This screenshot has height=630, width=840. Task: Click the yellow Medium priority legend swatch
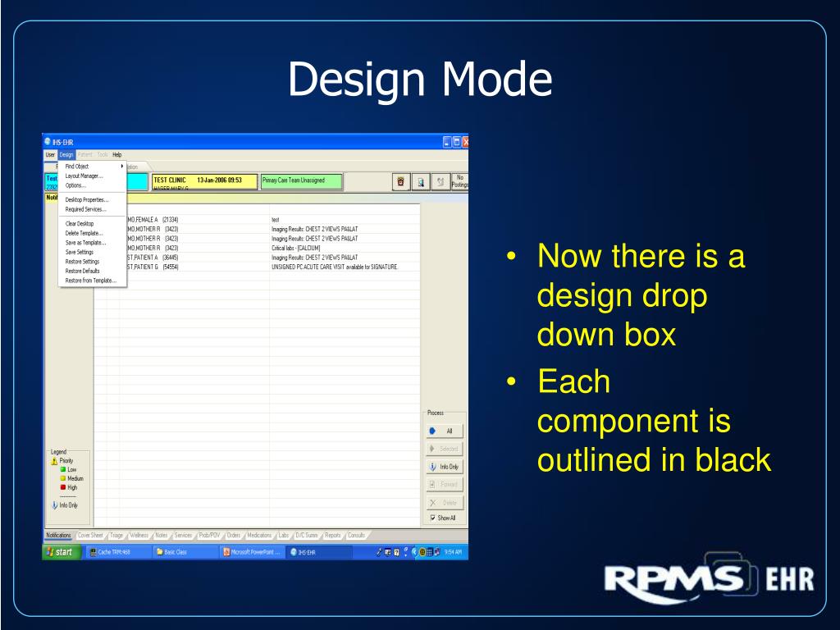(63, 478)
